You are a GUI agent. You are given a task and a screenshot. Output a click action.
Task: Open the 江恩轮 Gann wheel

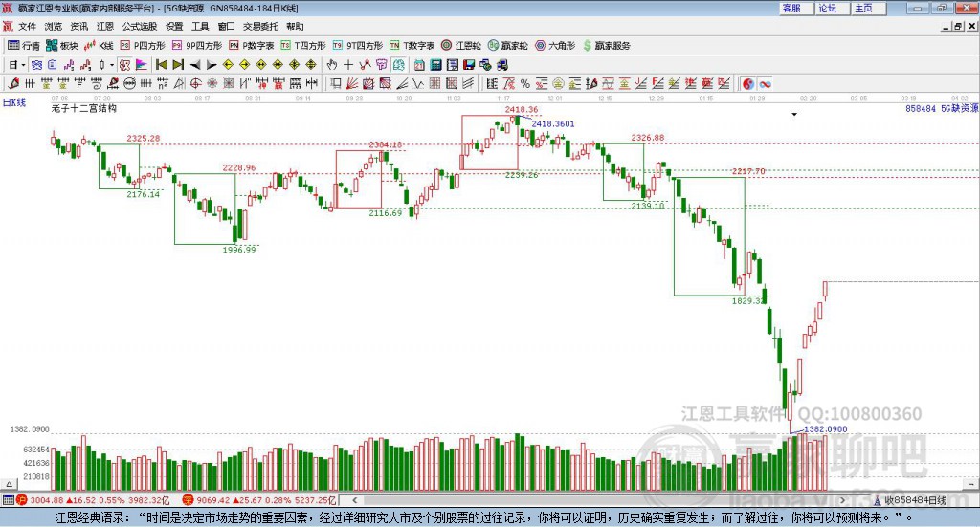coord(461,46)
